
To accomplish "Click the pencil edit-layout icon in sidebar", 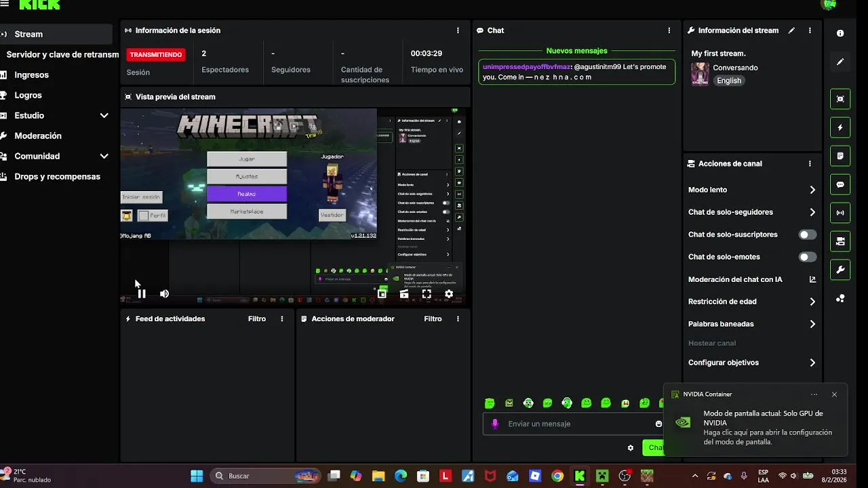I will 840,62.
